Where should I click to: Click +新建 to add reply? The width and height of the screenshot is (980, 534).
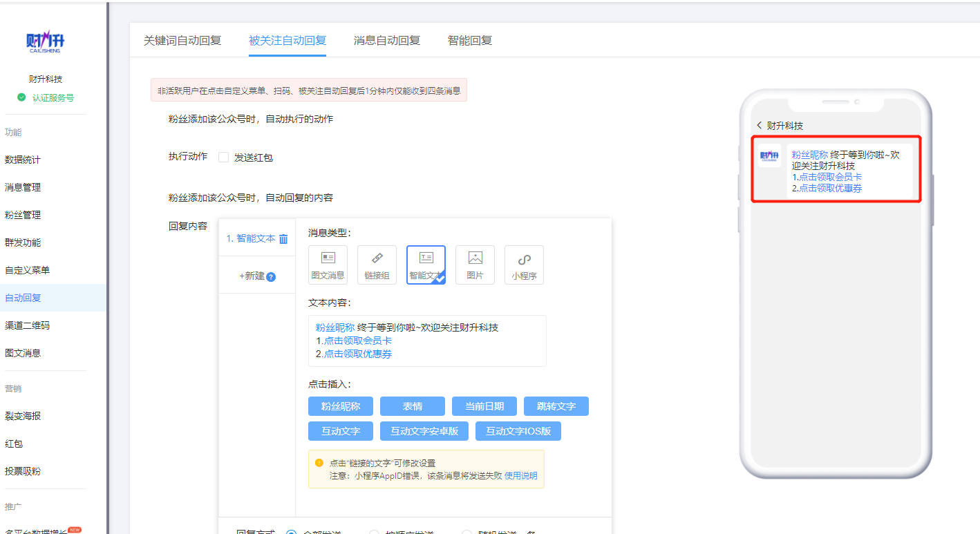coord(252,276)
